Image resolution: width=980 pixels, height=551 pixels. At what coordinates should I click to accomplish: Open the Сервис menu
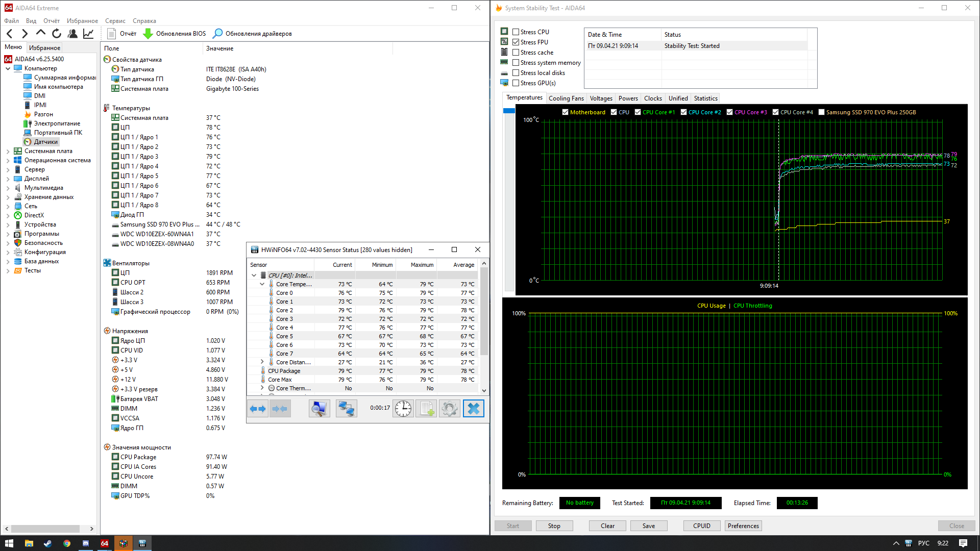(115, 21)
